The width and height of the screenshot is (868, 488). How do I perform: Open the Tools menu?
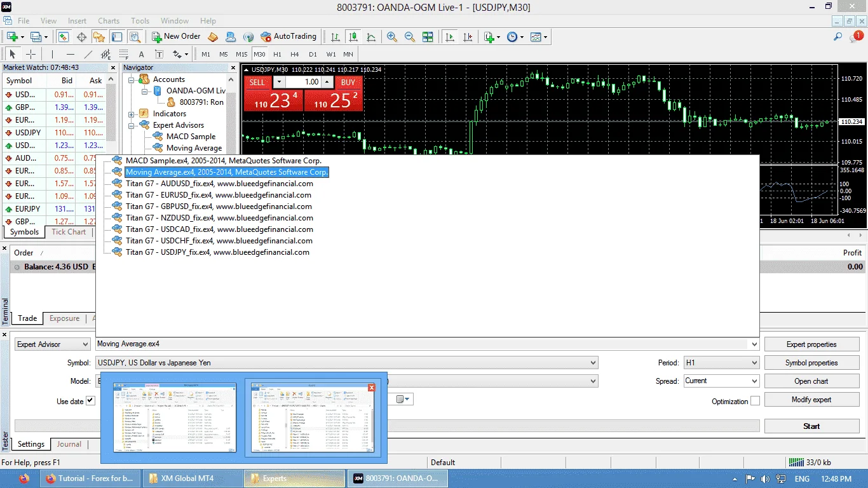[x=140, y=21]
